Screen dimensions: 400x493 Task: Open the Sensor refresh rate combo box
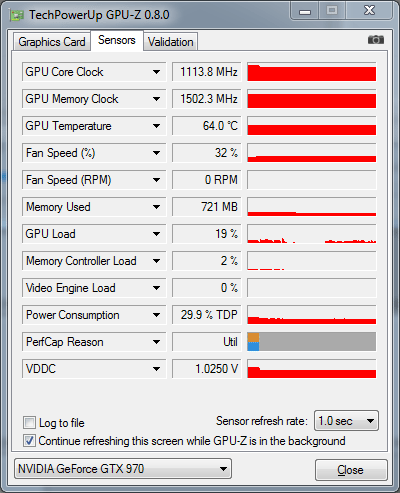coord(346,421)
